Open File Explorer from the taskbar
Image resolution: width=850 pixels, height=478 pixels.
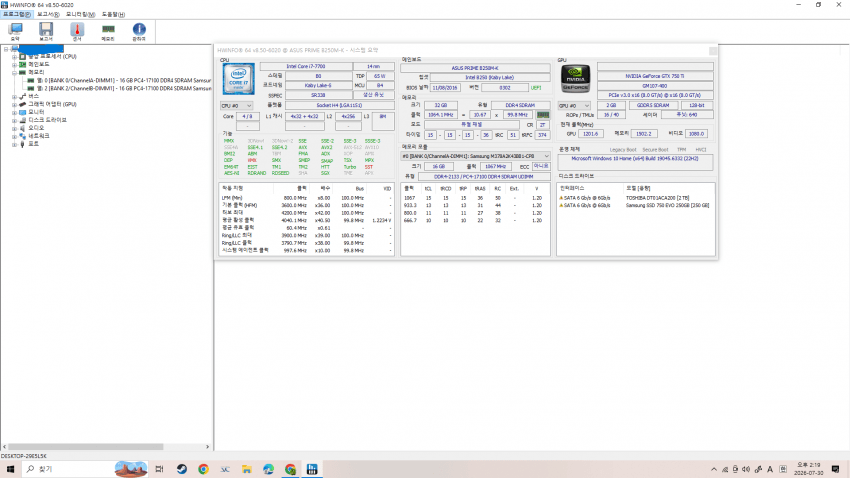247,469
